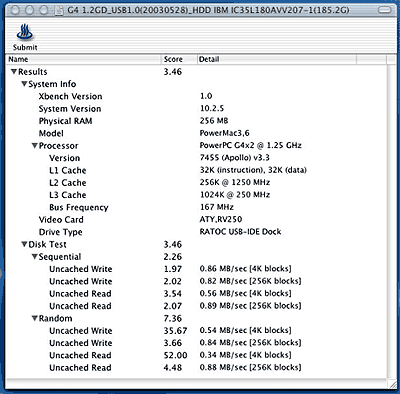Sort by the Name column header
400x394 pixels.
pos(84,59)
